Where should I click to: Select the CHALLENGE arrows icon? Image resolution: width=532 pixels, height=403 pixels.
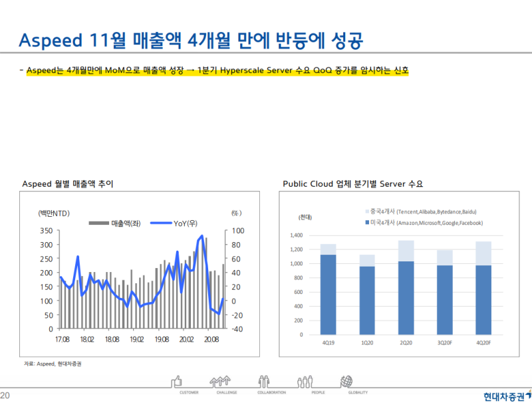click(220, 380)
